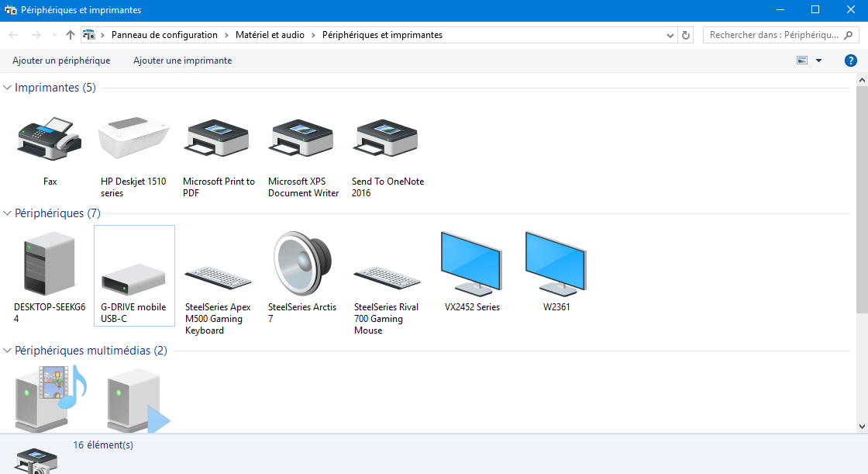Navigate to Panneau de configuration breadcrumb
The width and height of the screenshot is (868, 474).
point(164,35)
